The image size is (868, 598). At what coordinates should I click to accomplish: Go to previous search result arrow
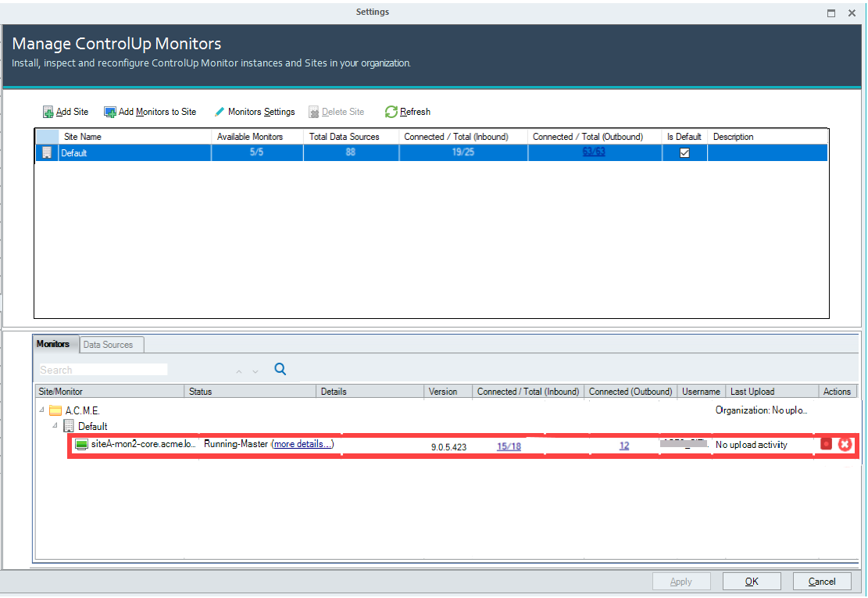pos(239,371)
